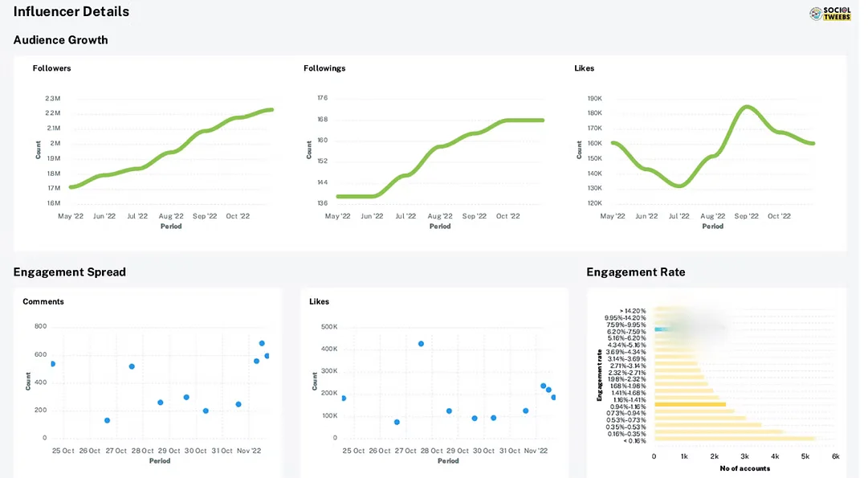Click the Engagement Rate section heading
The width and height of the screenshot is (868, 478).
pyautogui.click(x=635, y=272)
